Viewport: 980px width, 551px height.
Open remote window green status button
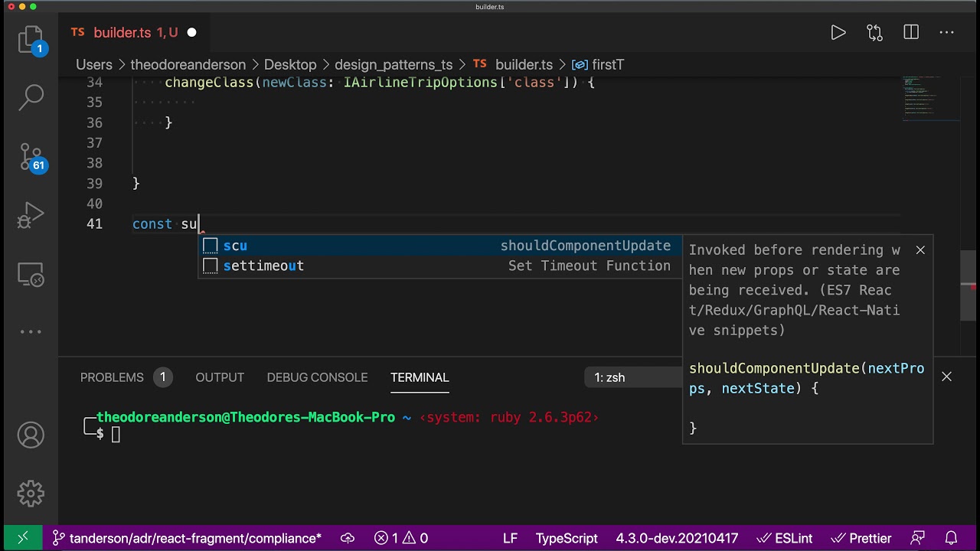23,538
